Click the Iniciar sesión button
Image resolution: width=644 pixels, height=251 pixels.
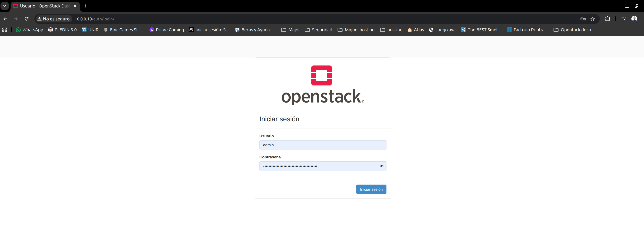point(371,189)
